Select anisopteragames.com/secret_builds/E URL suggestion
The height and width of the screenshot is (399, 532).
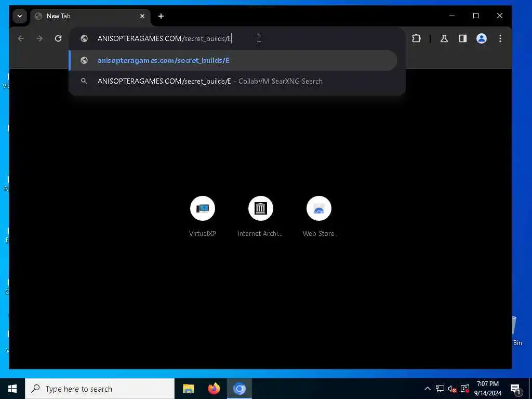[233, 60]
